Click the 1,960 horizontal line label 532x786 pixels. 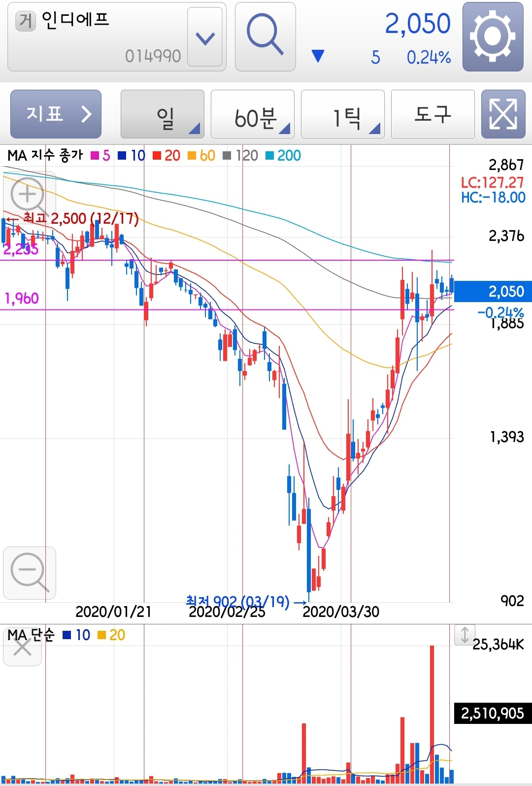click(x=22, y=298)
